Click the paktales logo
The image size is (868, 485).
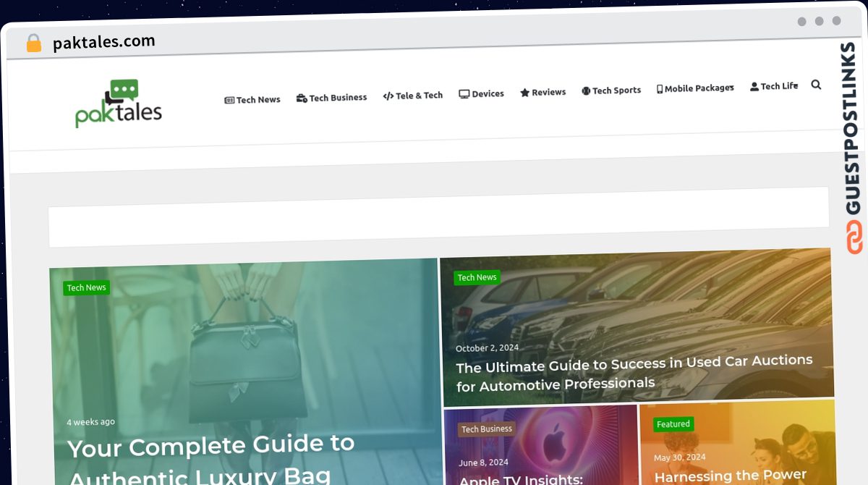119,104
